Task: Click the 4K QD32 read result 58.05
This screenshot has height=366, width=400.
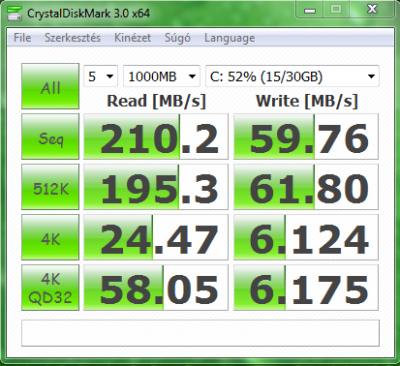Action: pyautogui.click(x=156, y=287)
